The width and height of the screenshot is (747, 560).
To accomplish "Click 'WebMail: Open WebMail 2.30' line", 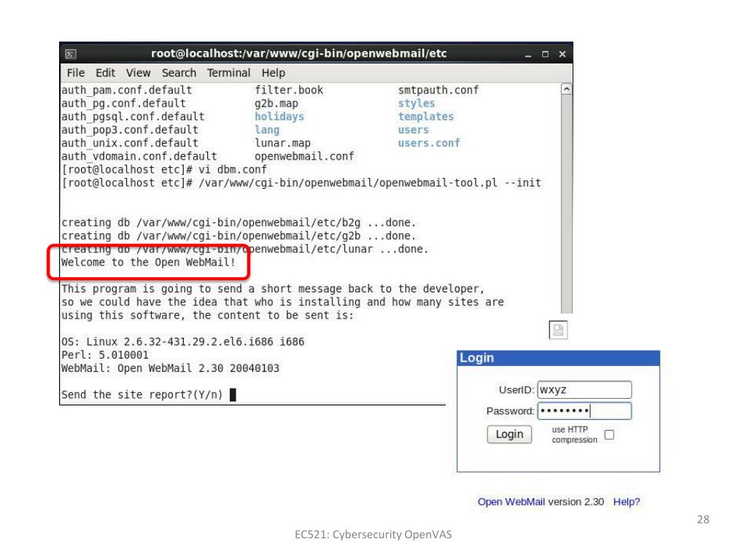I will pyautogui.click(x=171, y=368).
